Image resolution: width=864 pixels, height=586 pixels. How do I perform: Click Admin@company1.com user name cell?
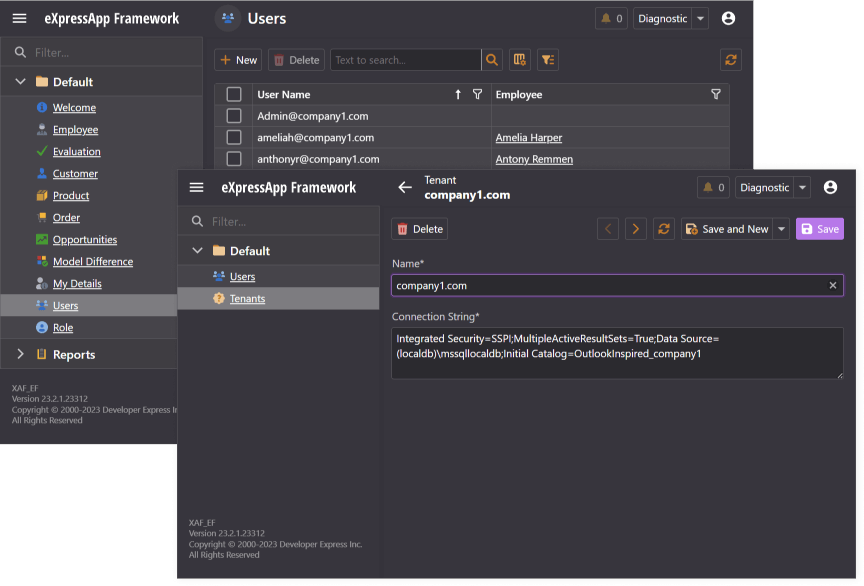(371, 116)
